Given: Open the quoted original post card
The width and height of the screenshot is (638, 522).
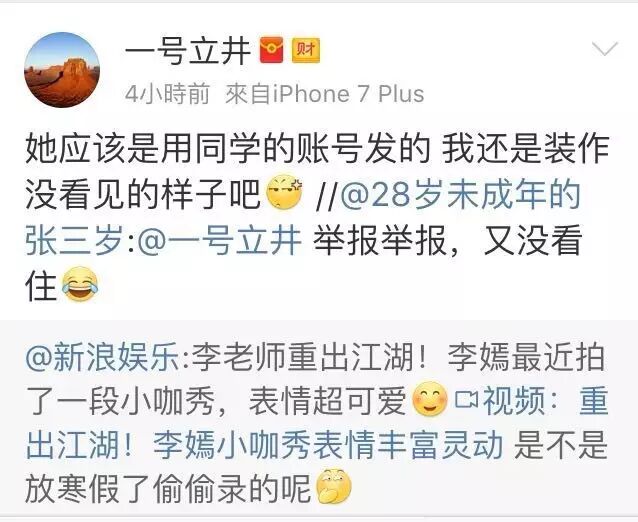Looking at the screenshot, I should click(319, 419).
